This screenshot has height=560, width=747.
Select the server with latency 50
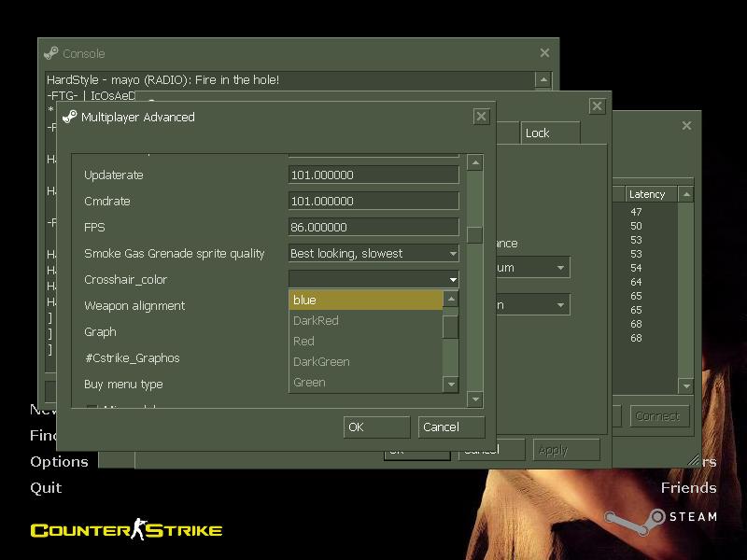click(636, 226)
